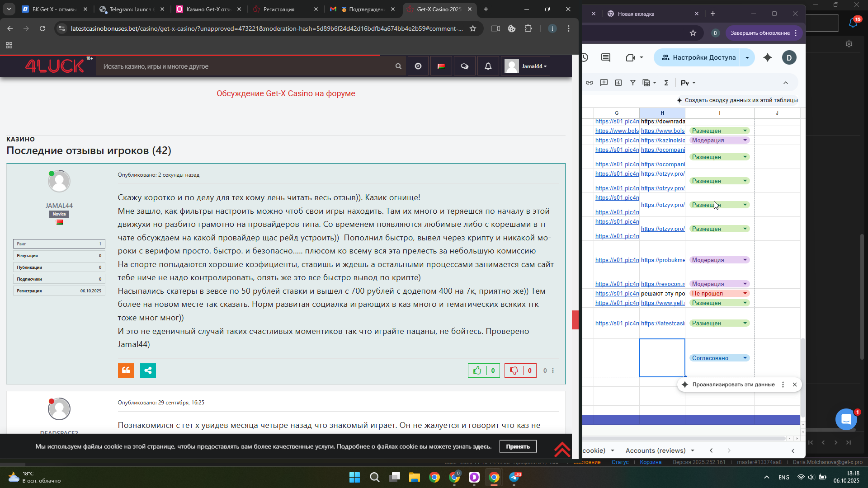868x488 pixels.
Task: Open the 'Accounts (reviews)' sheet tab
Action: 656,450
